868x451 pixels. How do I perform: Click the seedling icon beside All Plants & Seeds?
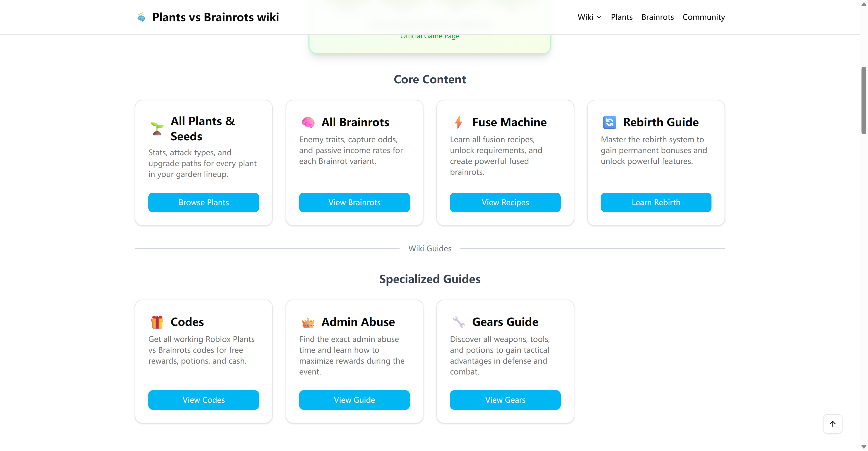pyautogui.click(x=157, y=129)
